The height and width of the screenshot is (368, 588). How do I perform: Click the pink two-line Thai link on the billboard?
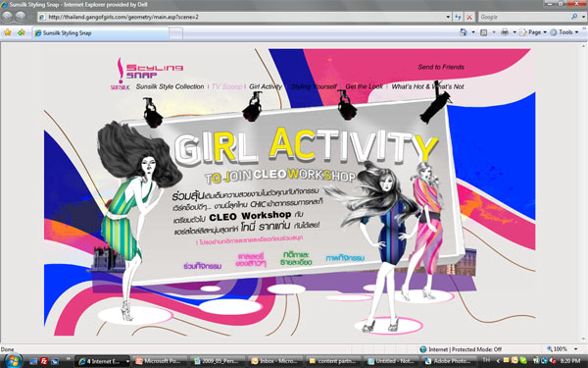click(251, 260)
